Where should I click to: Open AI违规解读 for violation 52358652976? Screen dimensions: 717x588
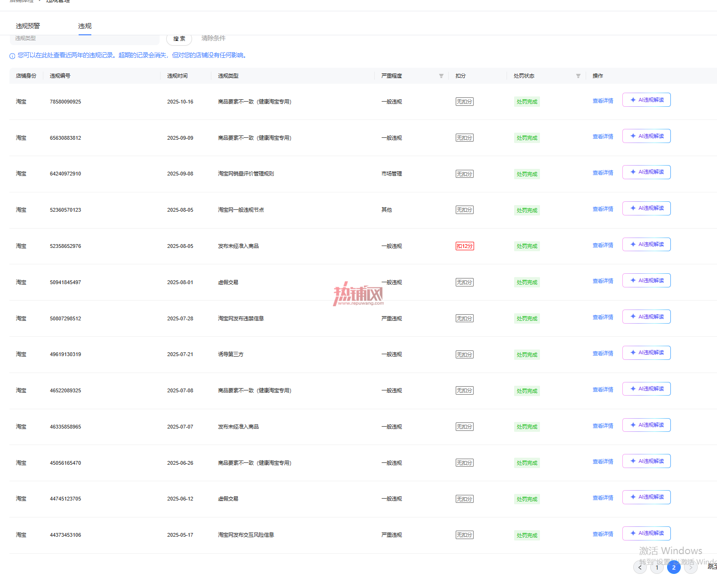click(646, 244)
